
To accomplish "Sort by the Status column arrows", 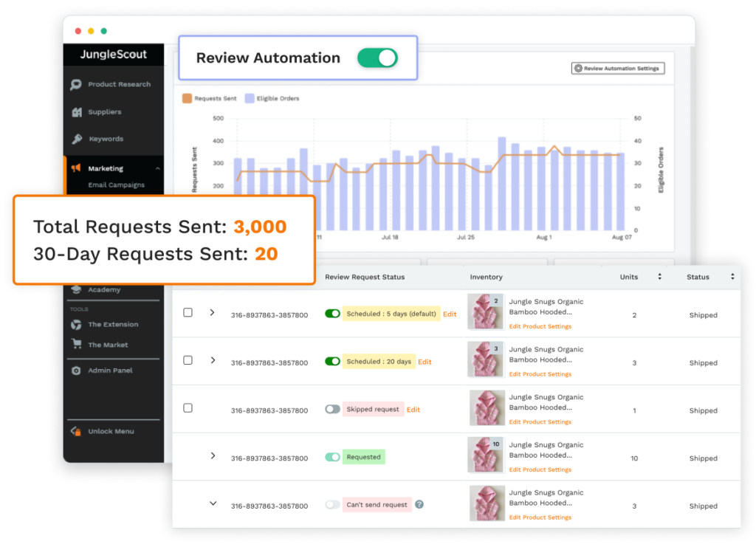I will click(732, 277).
